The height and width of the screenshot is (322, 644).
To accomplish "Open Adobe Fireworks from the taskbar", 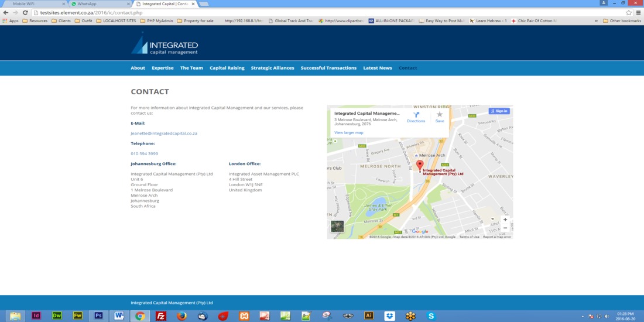I will (78, 316).
